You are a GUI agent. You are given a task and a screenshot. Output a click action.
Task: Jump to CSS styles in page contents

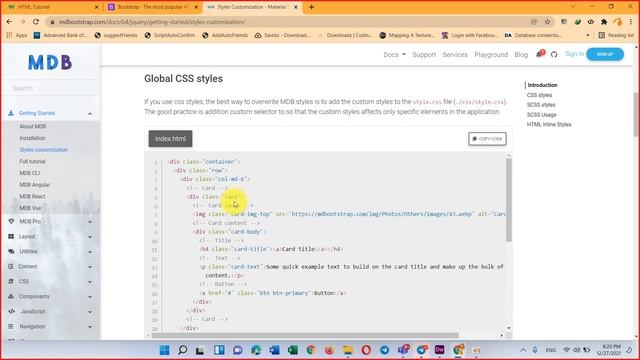coord(539,95)
